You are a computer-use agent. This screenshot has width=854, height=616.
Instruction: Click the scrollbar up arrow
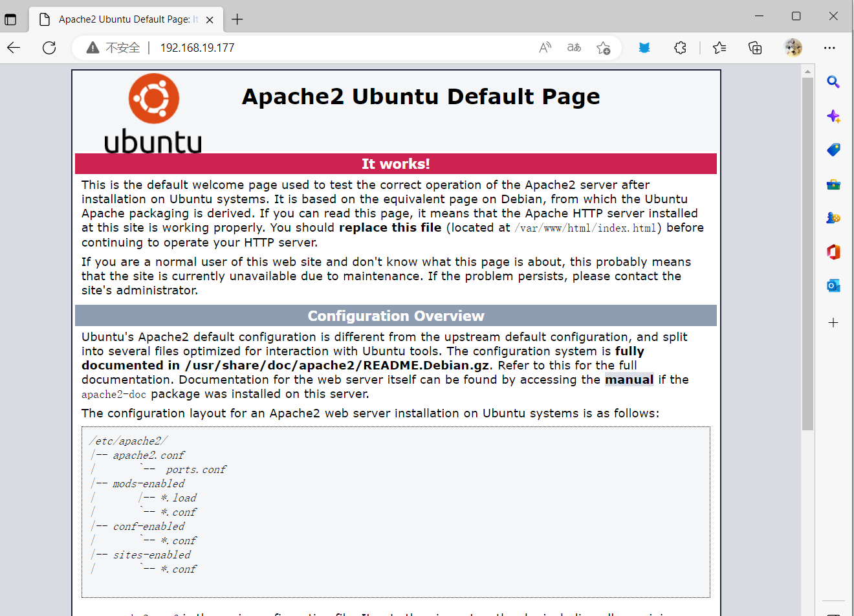(807, 71)
